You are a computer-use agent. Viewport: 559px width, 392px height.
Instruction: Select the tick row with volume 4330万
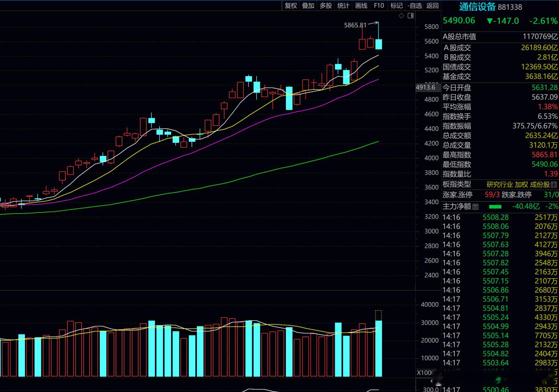click(x=500, y=318)
